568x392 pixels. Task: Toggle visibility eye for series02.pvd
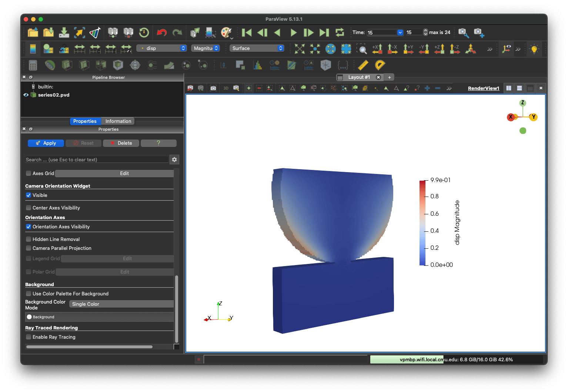[x=26, y=95]
